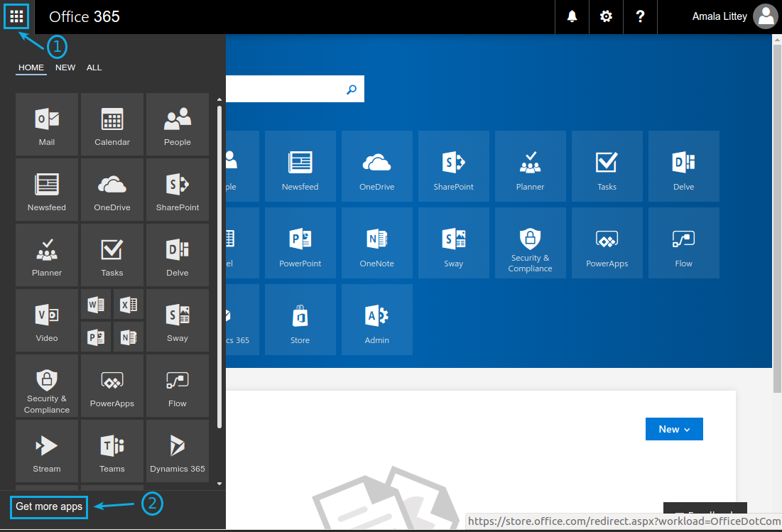Open settings with the gear icon

606,16
